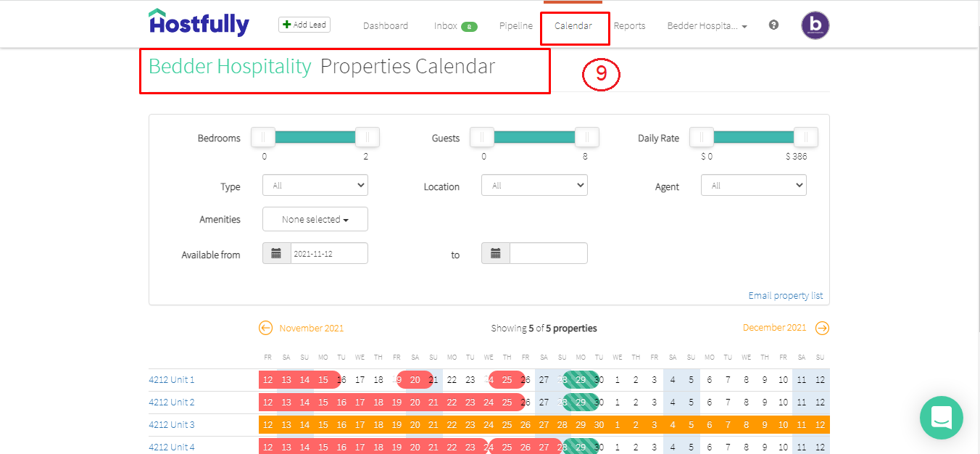This screenshot has width=980, height=454.
Task: Click the Daily Rate minimum slider handle
Action: point(702,137)
